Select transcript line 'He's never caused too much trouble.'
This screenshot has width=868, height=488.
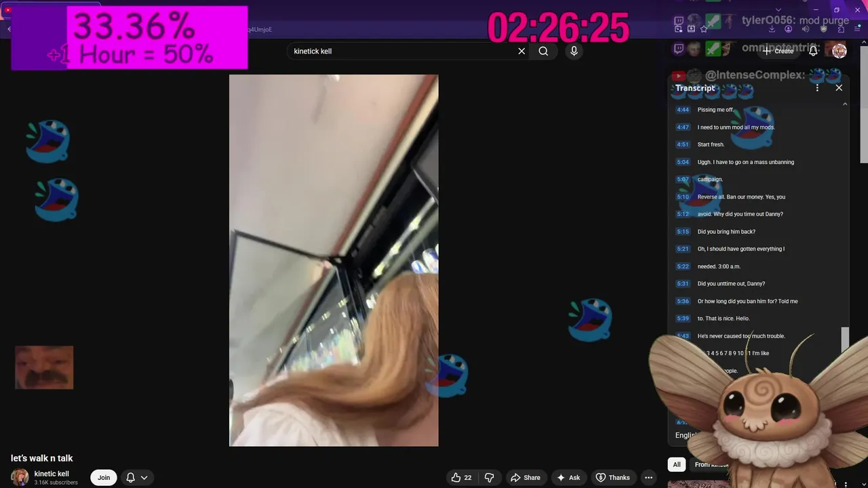click(741, 336)
